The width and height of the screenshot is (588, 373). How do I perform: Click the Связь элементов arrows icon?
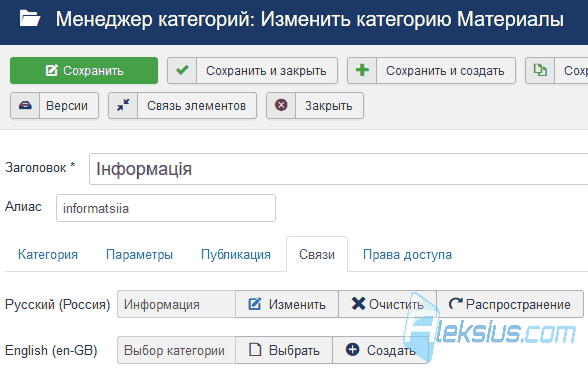coord(123,105)
